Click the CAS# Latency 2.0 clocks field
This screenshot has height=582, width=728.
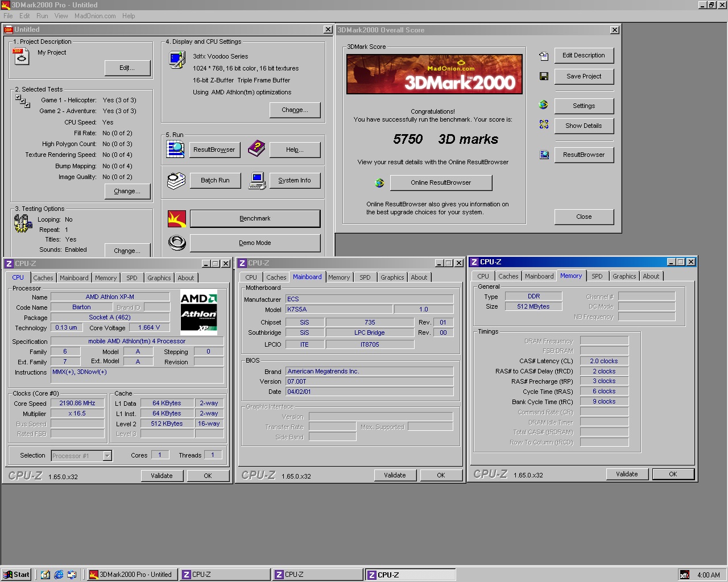pos(604,361)
